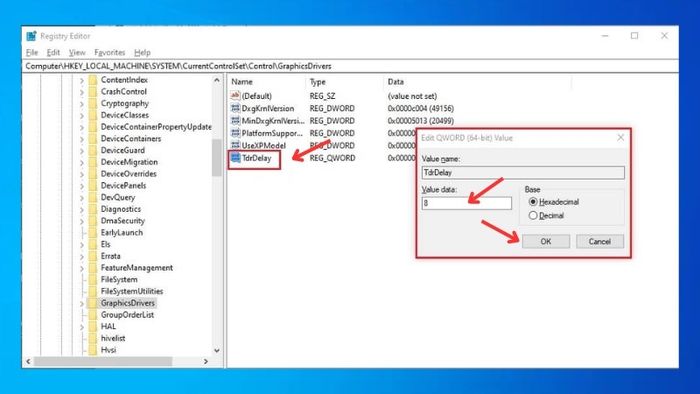Click the MinDxgKrnlVersion DWORD value icon
This screenshot has width=700, height=394.
[x=235, y=120]
